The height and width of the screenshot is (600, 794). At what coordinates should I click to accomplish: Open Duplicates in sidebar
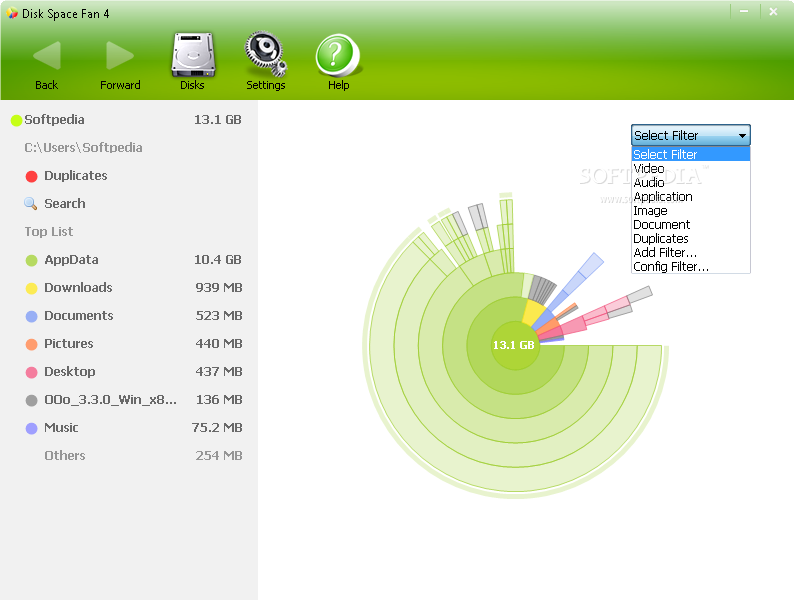[x=75, y=176]
